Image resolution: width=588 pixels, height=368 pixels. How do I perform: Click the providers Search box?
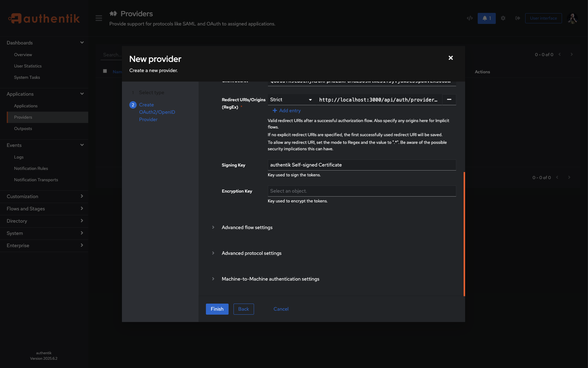pos(112,55)
